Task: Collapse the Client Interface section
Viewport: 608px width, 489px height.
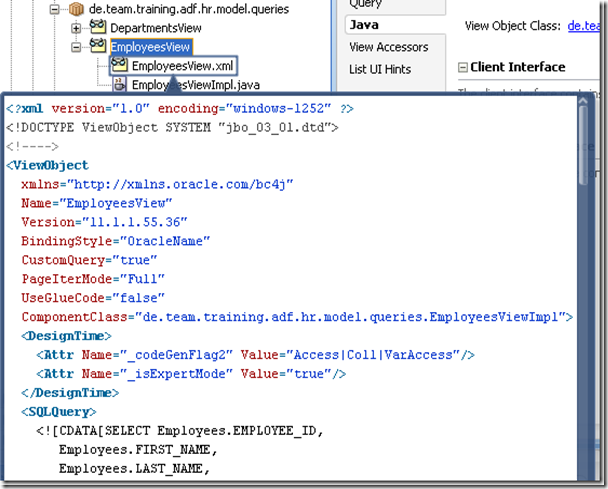Action: pyautogui.click(x=463, y=67)
